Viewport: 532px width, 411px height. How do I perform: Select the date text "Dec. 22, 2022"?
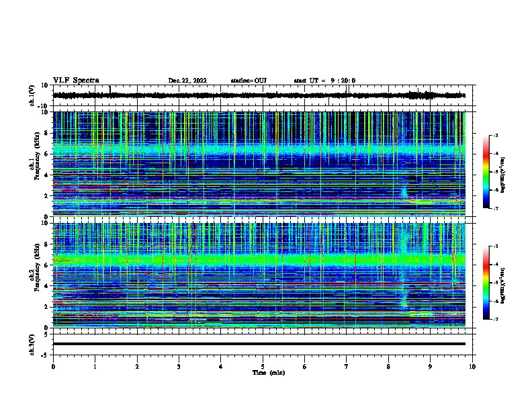pyautogui.click(x=187, y=81)
